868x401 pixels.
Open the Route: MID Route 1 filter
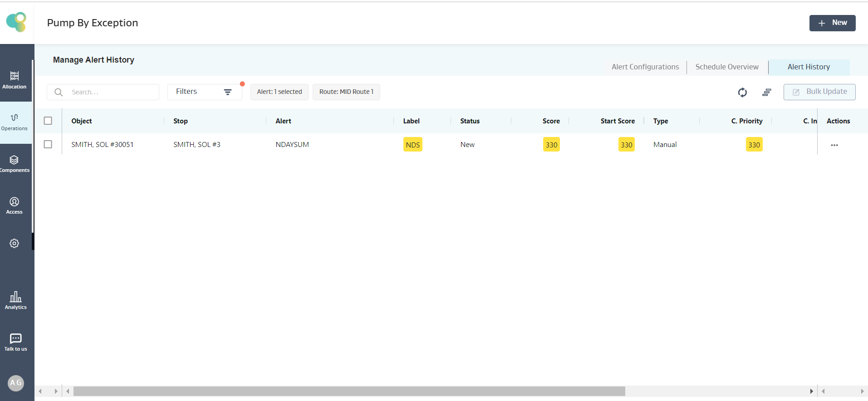pyautogui.click(x=346, y=92)
